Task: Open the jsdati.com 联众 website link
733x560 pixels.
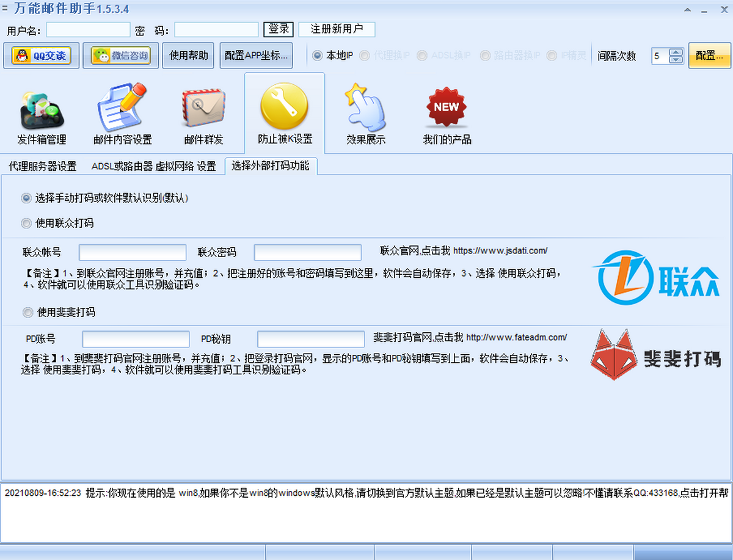Action: tap(500, 250)
